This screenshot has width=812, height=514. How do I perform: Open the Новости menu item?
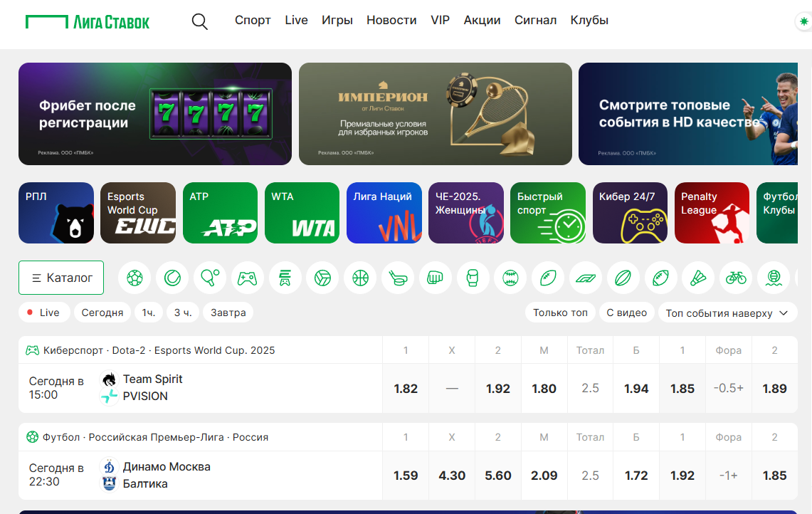391,20
